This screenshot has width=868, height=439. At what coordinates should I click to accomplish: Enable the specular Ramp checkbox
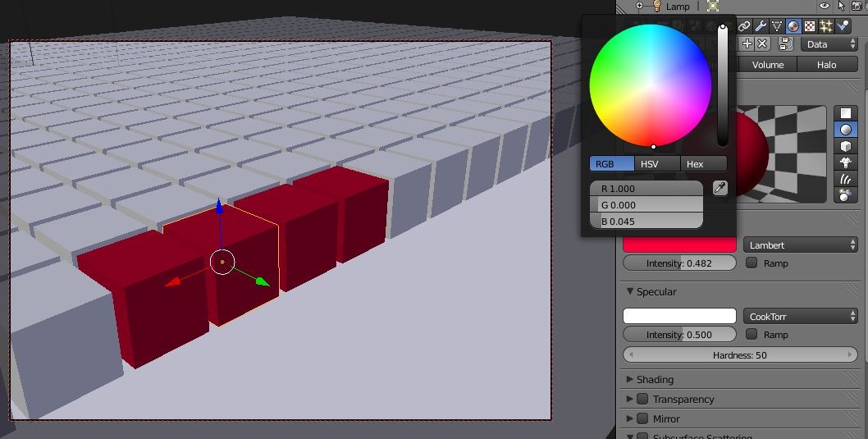click(x=752, y=334)
